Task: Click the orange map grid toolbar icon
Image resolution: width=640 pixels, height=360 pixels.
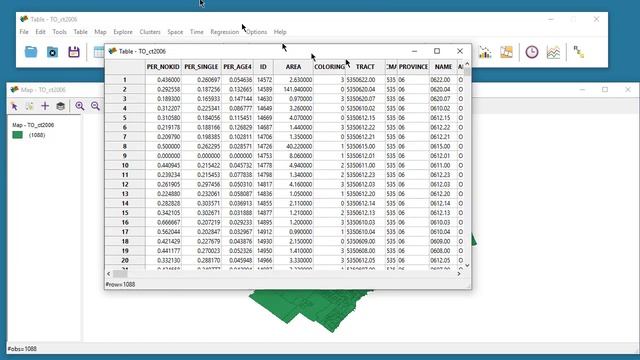Action: pos(506,52)
